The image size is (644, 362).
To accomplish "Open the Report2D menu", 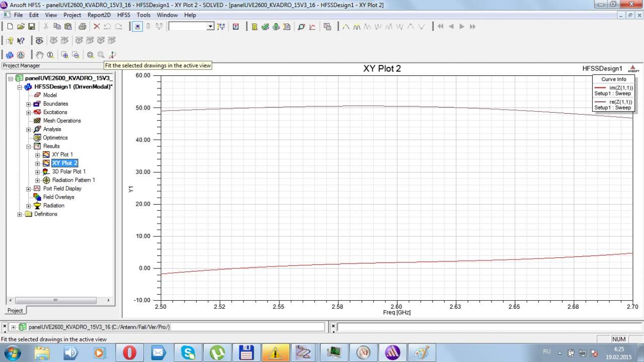I will [x=99, y=15].
